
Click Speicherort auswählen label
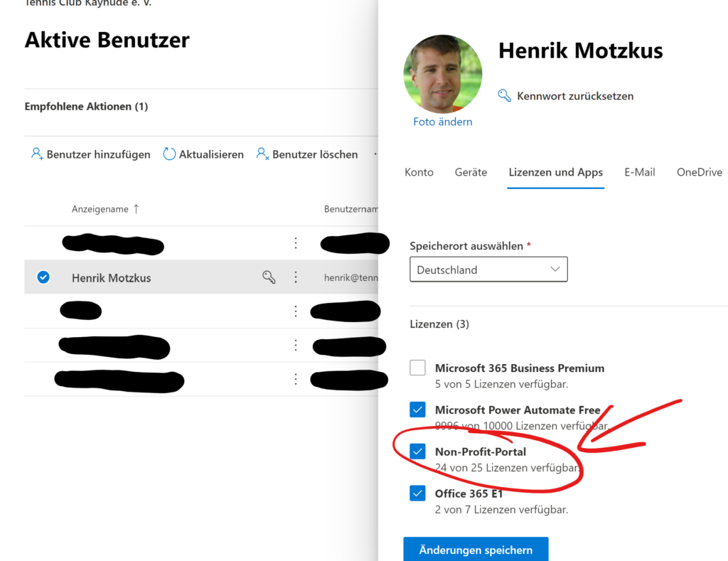[x=466, y=246]
